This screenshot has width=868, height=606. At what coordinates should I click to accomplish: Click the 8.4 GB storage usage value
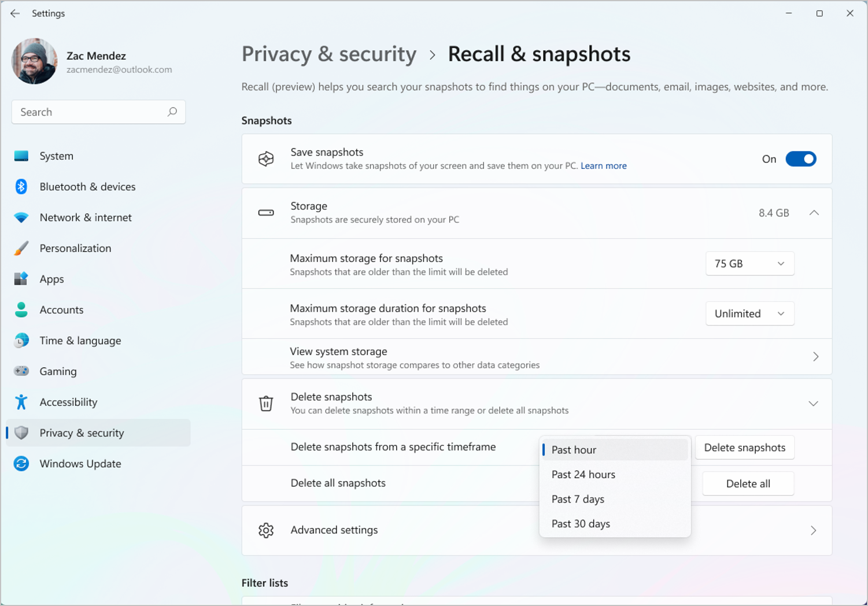pyautogui.click(x=774, y=213)
